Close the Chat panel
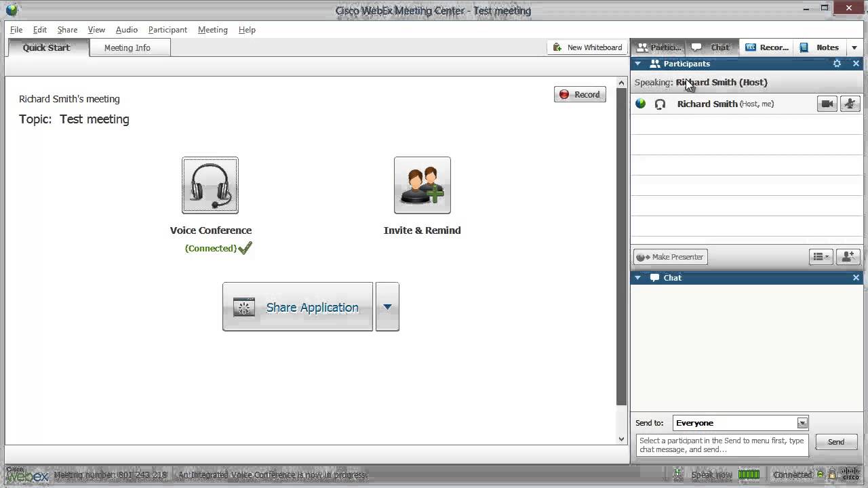868x488 pixels. [856, 278]
